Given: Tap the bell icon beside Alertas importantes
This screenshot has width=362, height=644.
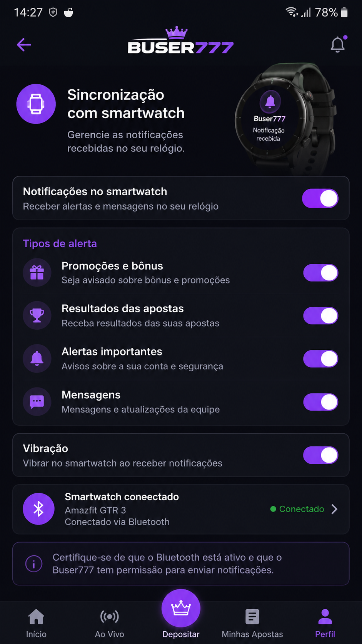Looking at the screenshot, I should click(x=37, y=359).
